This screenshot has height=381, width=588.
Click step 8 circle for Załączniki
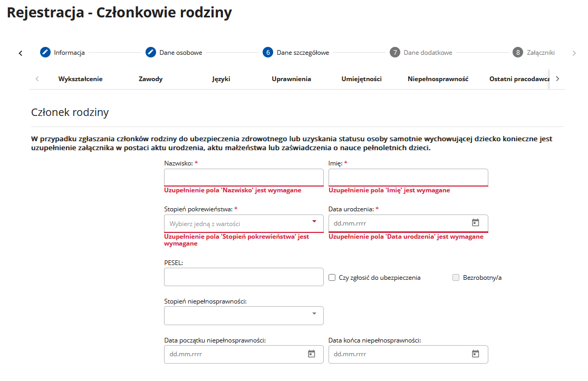pyautogui.click(x=518, y=53)
